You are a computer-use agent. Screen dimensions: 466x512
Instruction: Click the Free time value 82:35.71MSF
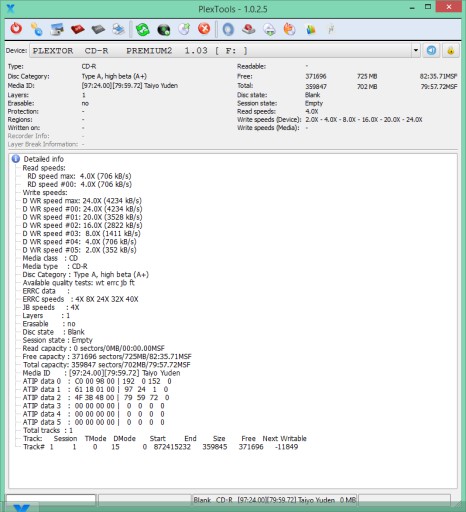coord(438,76)
